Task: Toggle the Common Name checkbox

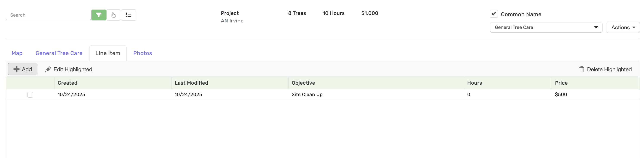Action: tap(494, 14)
